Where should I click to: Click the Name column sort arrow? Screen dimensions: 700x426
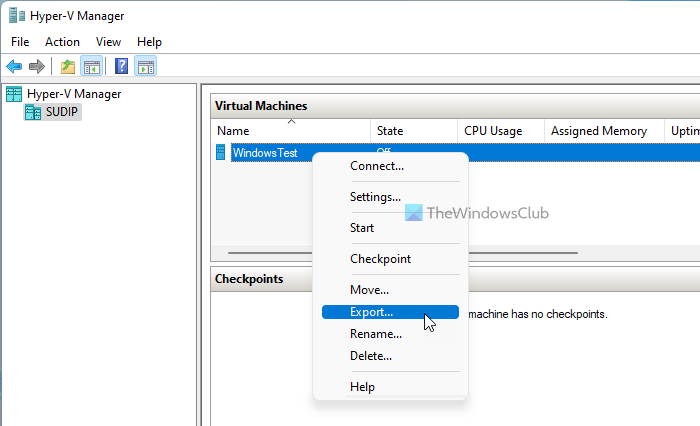292,121
